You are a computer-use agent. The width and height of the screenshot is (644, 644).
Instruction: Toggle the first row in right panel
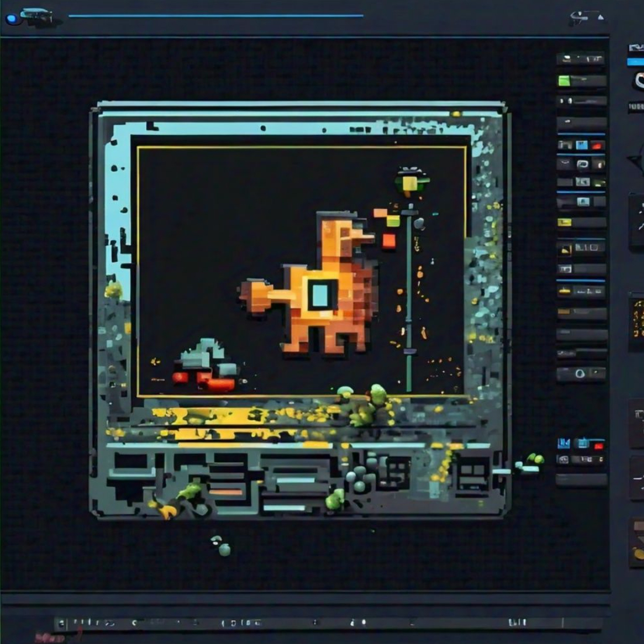(580, 59)
